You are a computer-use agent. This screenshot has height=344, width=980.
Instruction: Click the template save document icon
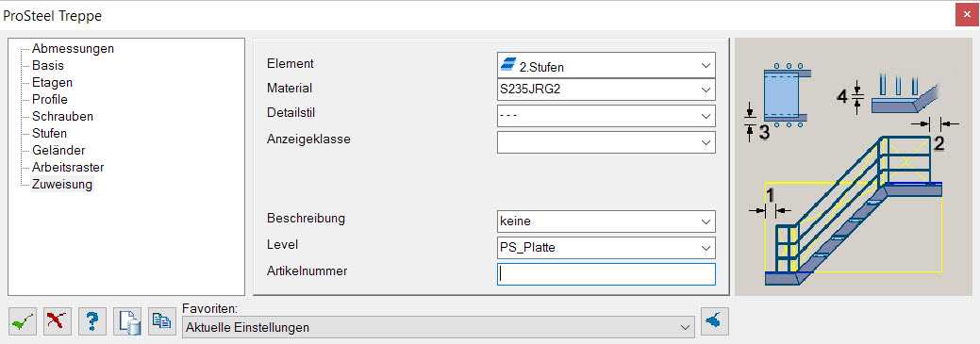127,320
